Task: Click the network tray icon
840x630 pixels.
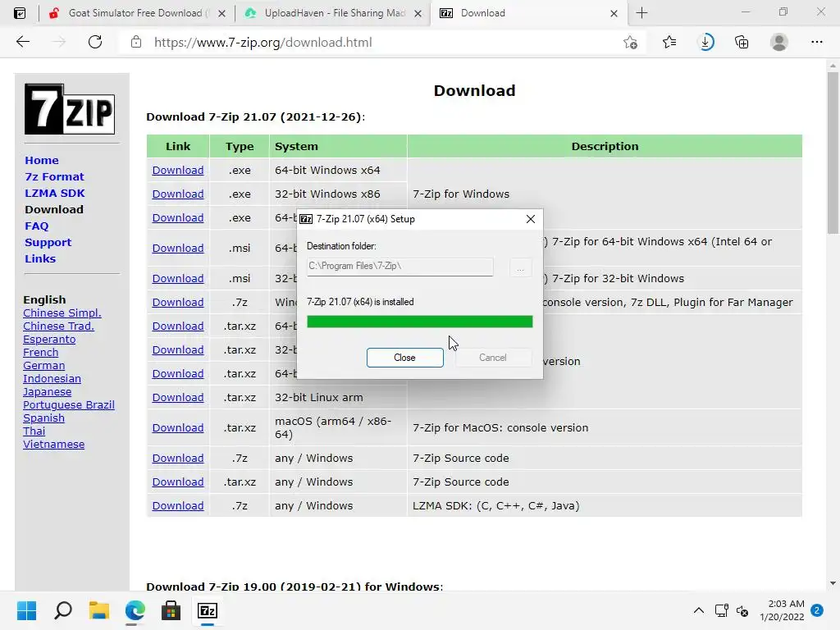Action: click(x=721, y=610)
